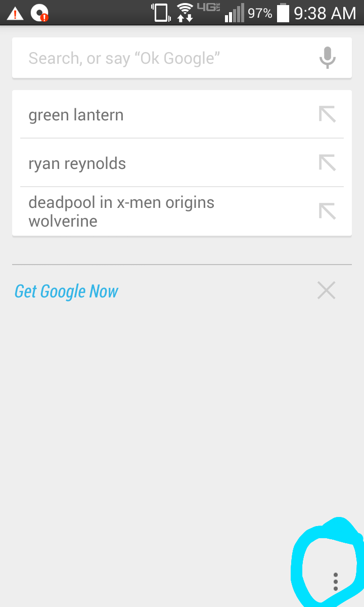Tap the warning triangle notification icon
The width and height of the screenshot is (364, 607).
(15, 13)
